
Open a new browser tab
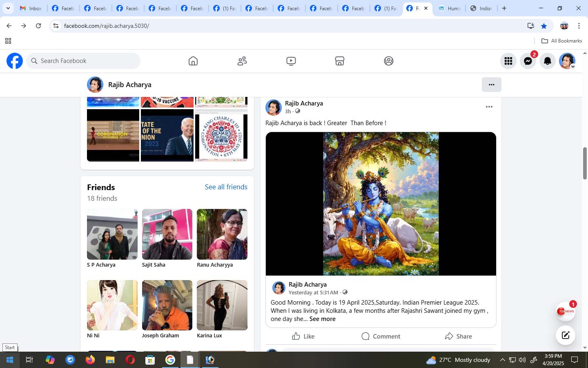pyautogui.click(x=504, y=8)
